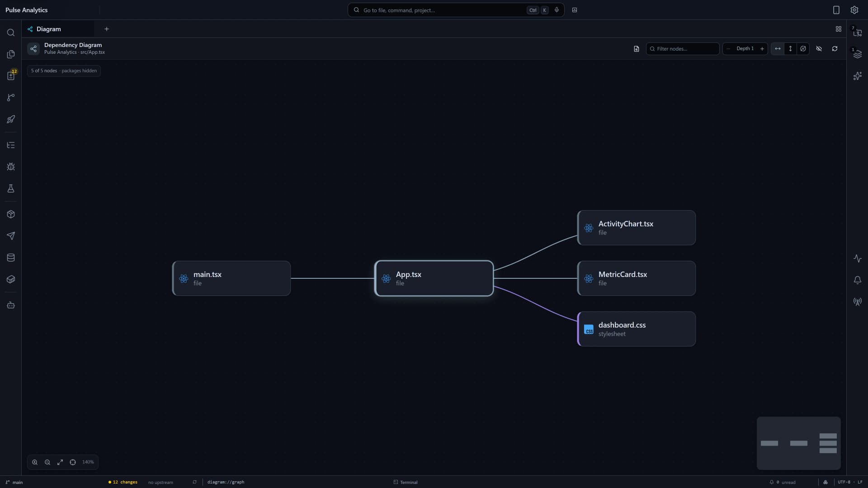This screenshot has height=488, width=868.
Task: Open the layers stack icon in right rail
Action: pos(857,54)
